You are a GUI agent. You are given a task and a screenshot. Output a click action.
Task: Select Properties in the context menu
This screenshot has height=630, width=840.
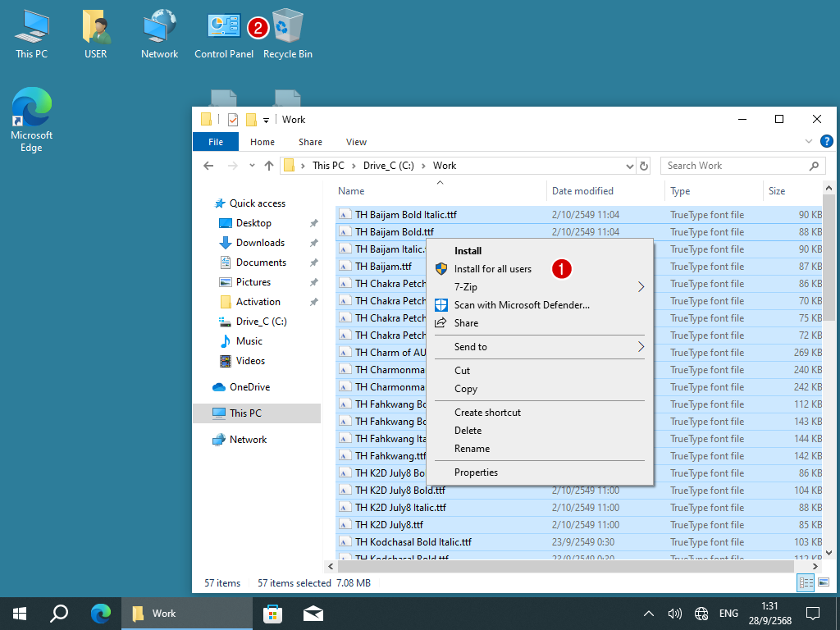pyautogui.click(x=476, y=472)
